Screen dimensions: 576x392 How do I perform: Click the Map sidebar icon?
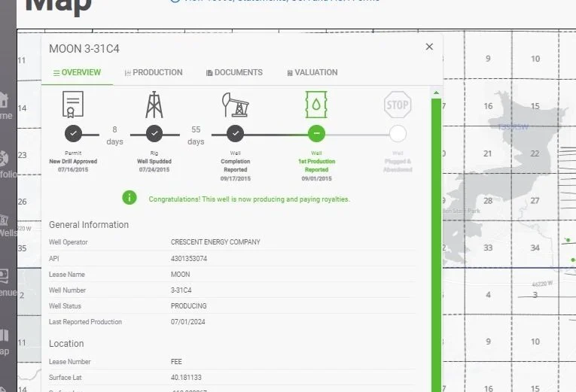click(4, 336)
